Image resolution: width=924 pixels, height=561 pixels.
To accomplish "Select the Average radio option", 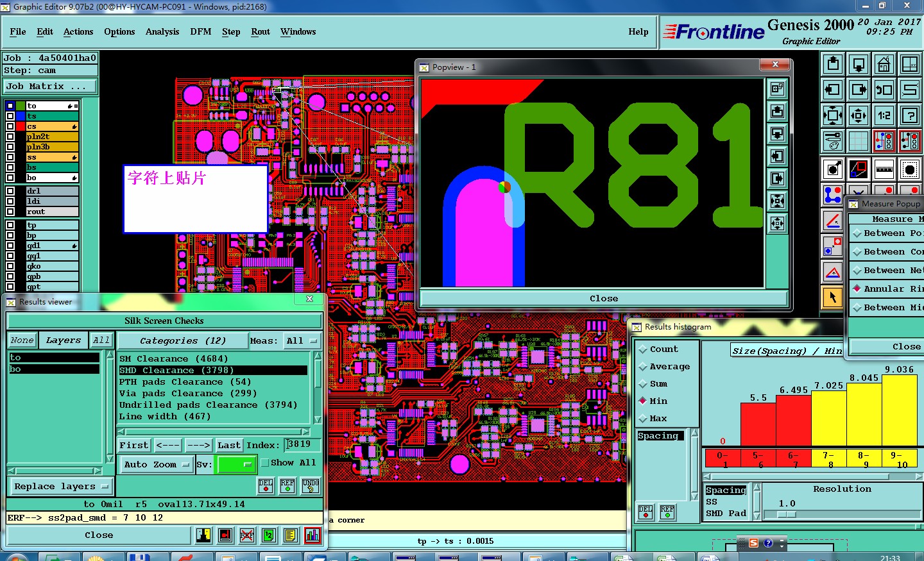I will pyautogui.click(x=643, y=367).
